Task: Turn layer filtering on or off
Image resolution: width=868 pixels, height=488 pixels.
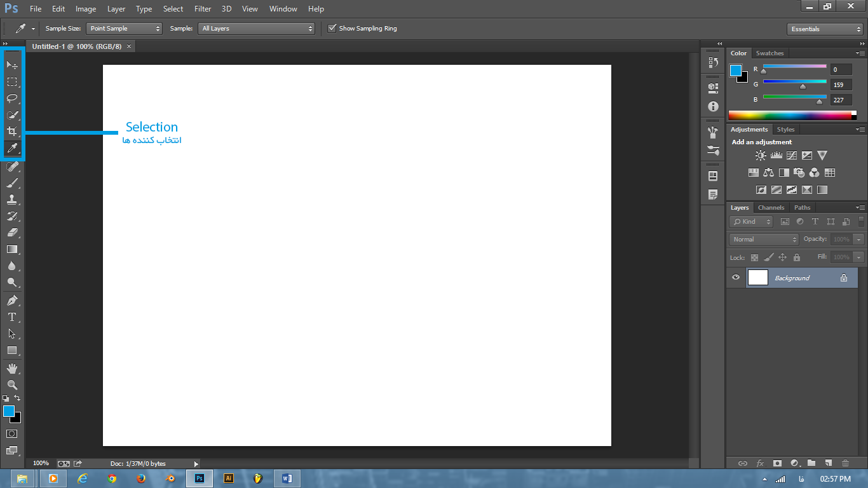Action: click(x=861, y=222)
